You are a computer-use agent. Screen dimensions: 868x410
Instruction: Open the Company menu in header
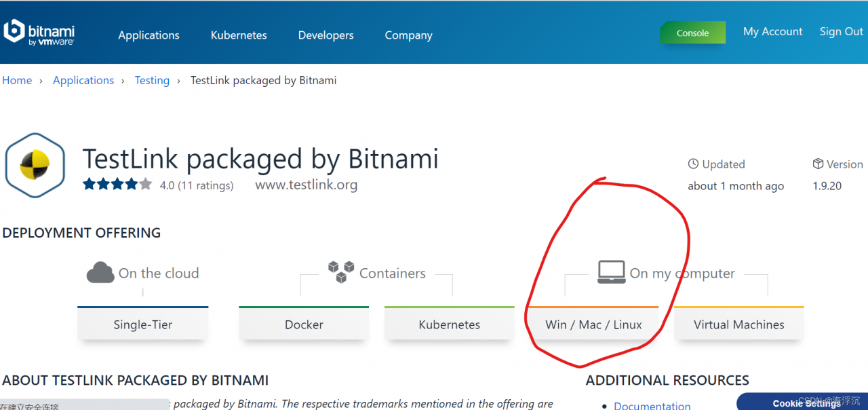coord(408,35)
